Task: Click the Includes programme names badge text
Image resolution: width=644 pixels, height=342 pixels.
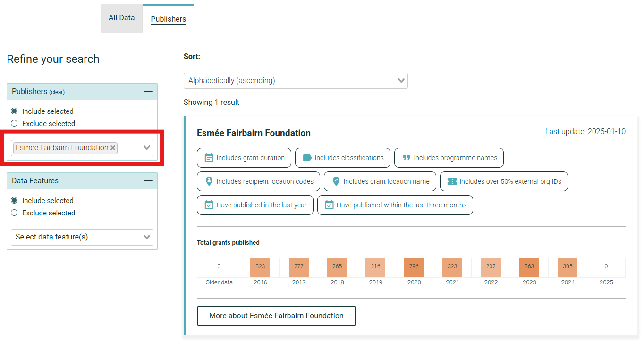Action: 456,158
